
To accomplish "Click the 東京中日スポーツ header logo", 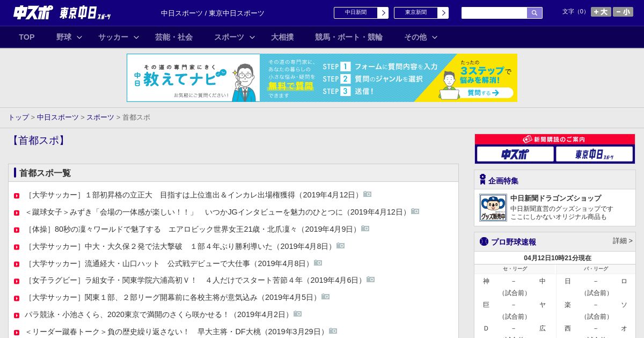I will pyautogui.click(x=85, y=13).
